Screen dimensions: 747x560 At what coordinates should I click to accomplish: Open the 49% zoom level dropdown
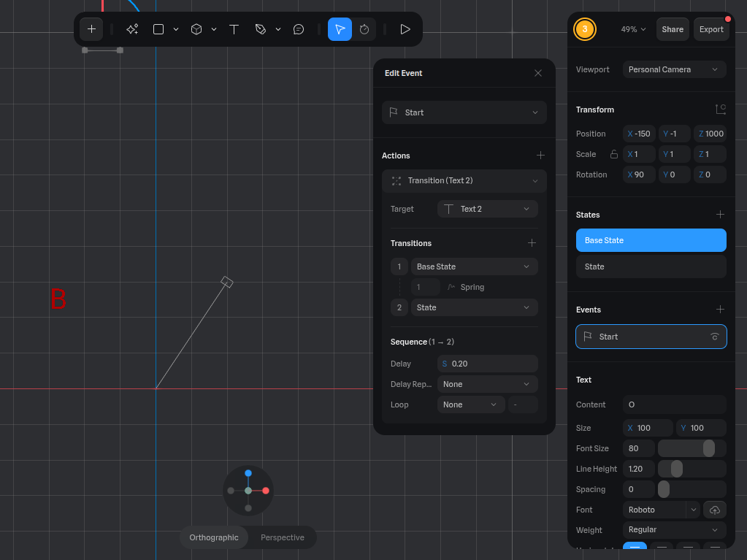633,29
